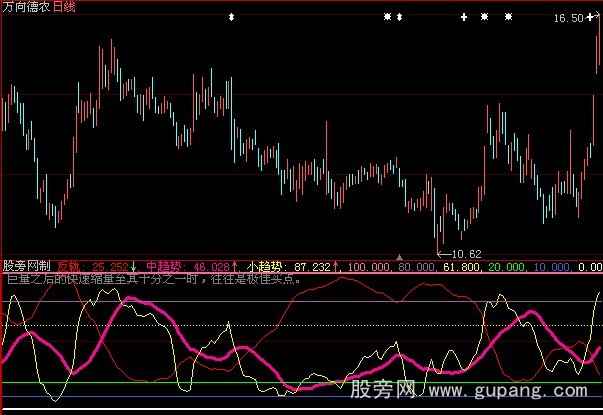Viewport: 603px width, 415px height.
Task: Click the first asterisk event marker
Action: tap(388, 17)
